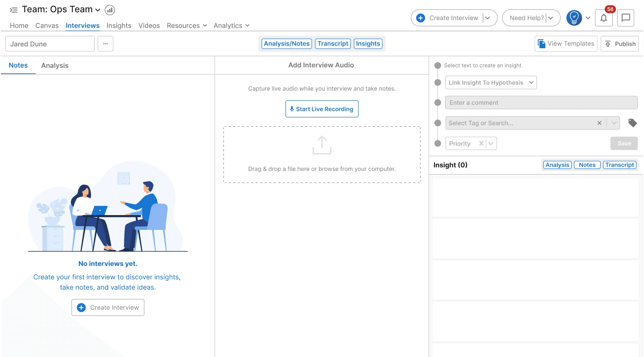Click Create Interview under No interviews yet
644x357 pixels.
(108, 307)
